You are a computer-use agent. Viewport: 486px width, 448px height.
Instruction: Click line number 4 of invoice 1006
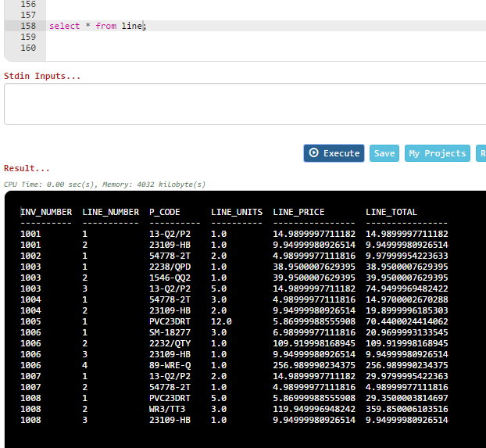85,365
